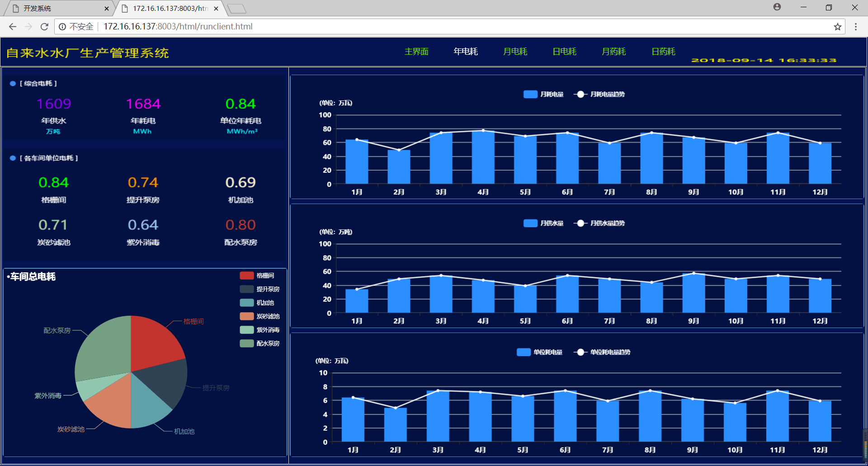Click the 9月 bar in 月供水量 chart
The height and width of the screenshot is (466, 868).
[x=693, y=293]
